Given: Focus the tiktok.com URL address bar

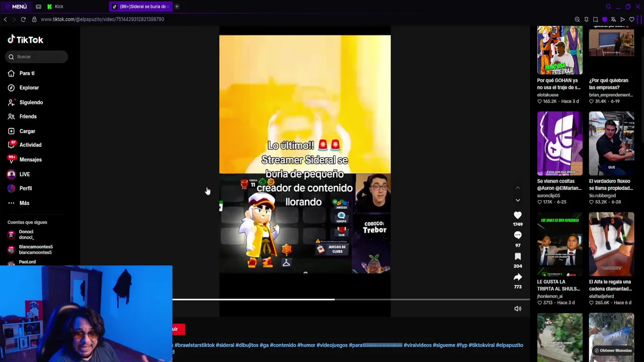Looking at the screenshot, I should pyautogui.click(x=102, y=19).
